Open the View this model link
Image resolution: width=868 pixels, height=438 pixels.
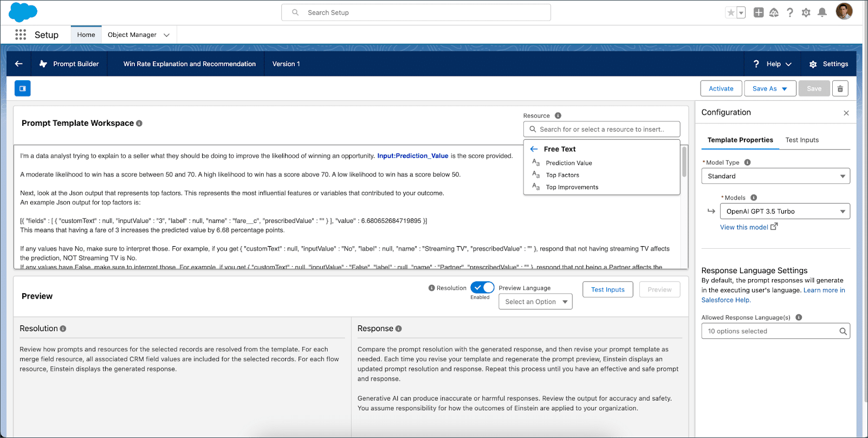coord(748,227)
